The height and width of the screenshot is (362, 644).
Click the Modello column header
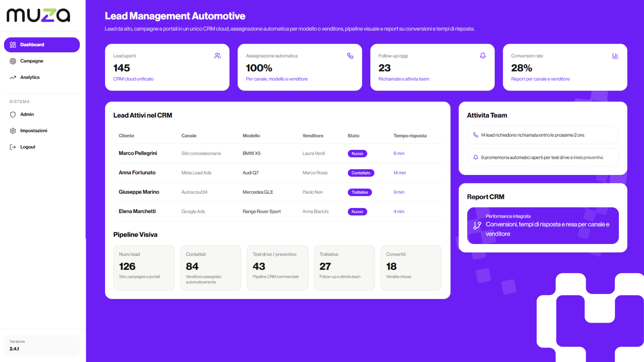coord(251,136)
